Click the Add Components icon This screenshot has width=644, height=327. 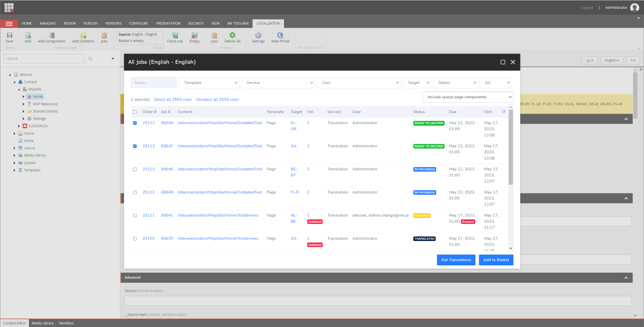pos(52,35)
